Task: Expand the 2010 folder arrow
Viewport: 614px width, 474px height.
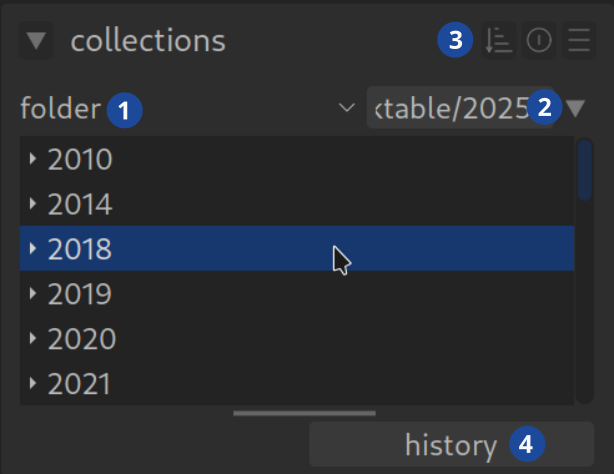Action: point(33,160)
